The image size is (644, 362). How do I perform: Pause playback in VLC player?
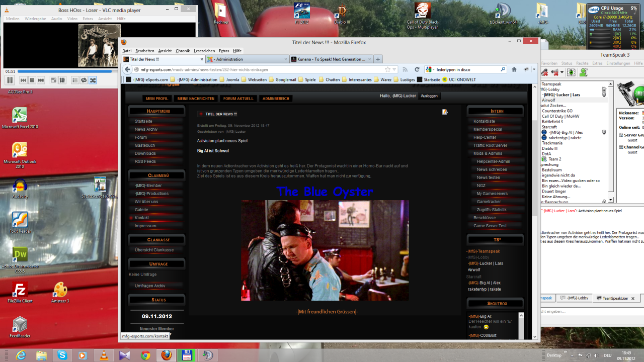(x=10, y=80)
